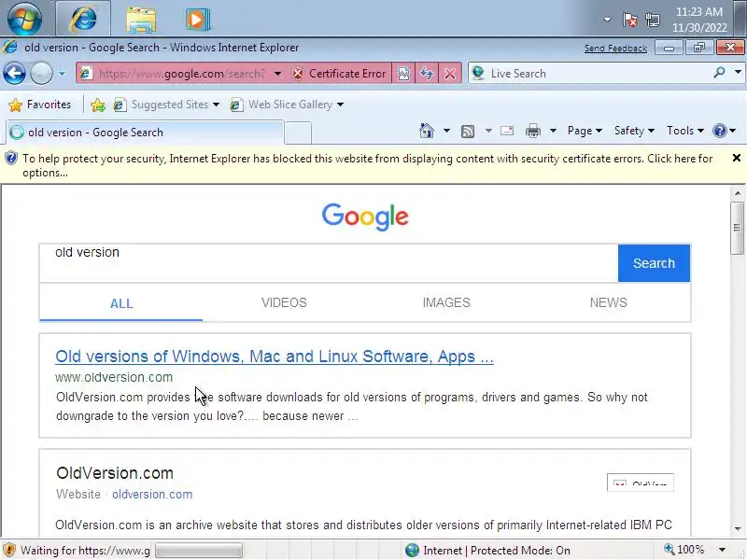Click the clock showing 11:23 AM
This screenshot has width=747, height=560.
coord(698,20)
